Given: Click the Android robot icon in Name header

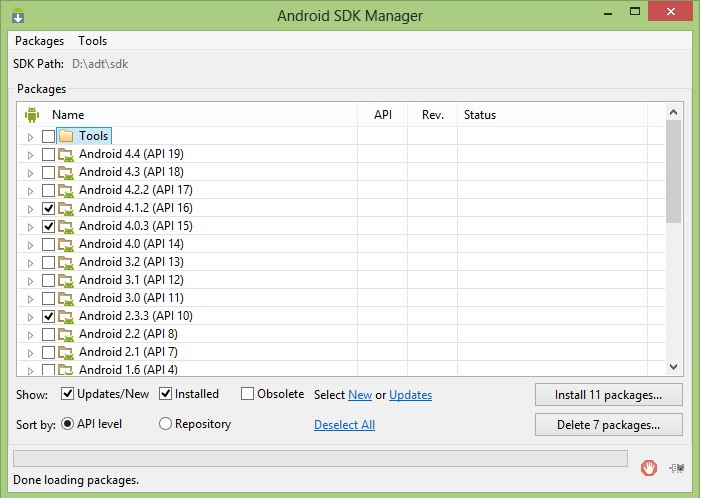Looking at the screenshot, I should pyautogui.click(x=32, y=115).
